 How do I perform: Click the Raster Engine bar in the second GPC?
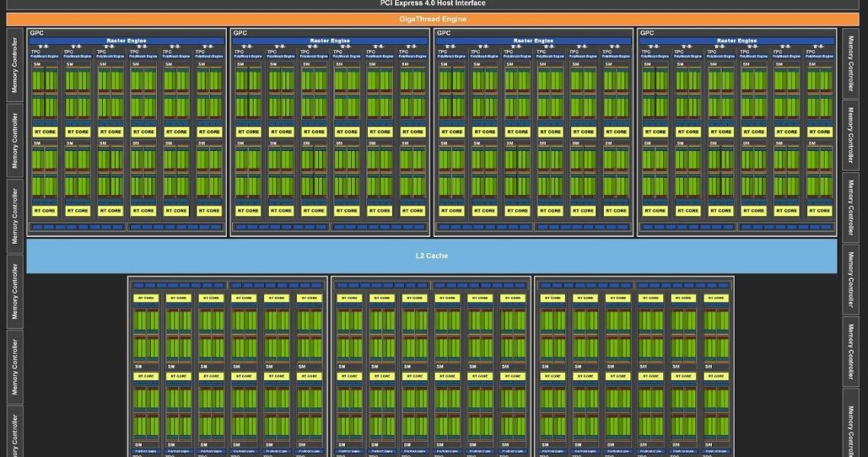tap(330, 40)
